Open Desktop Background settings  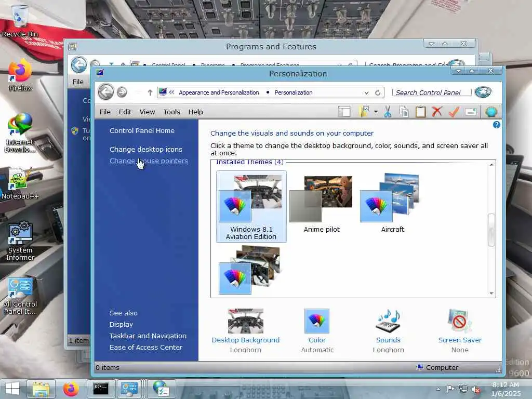246,331
